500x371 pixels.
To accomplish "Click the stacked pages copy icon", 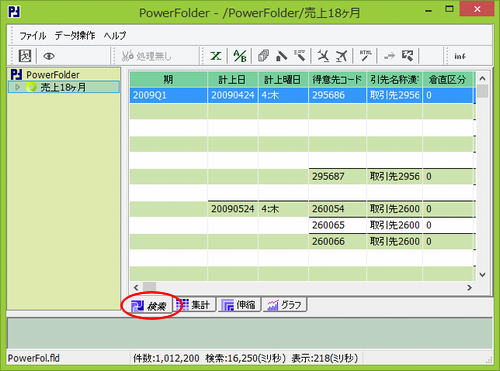I will tap(263, 56).
